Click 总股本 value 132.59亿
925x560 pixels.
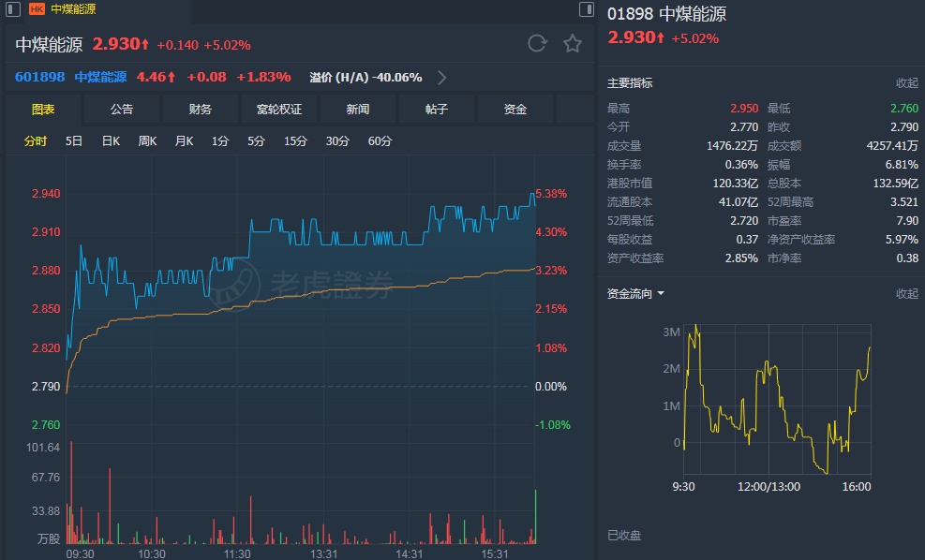pos(896,184)
